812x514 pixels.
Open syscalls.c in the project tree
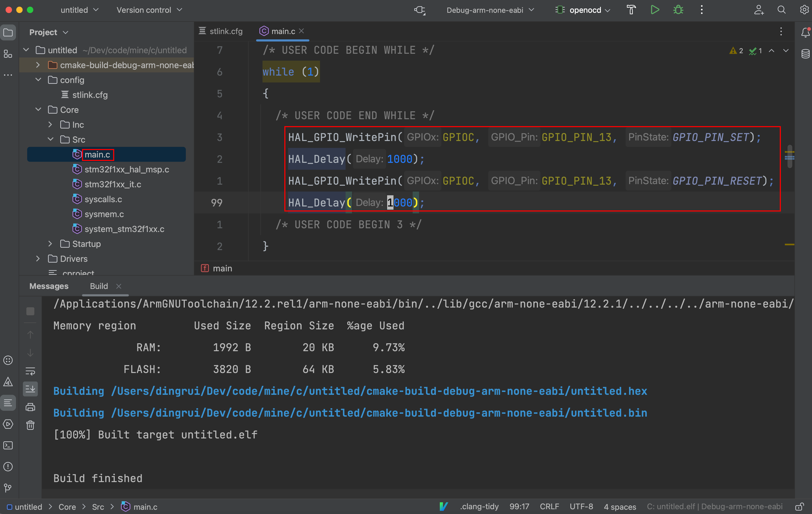tap(103, 199)
